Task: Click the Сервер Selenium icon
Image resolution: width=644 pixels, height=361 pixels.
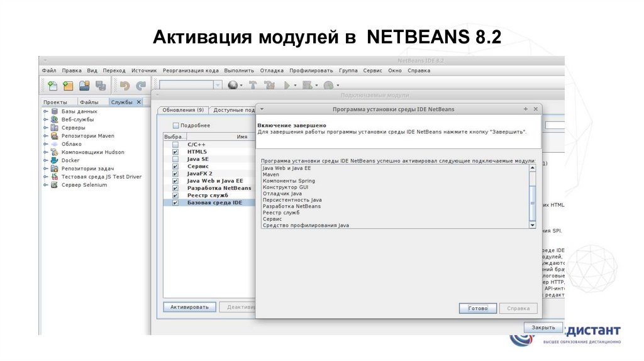Action: point(55,185)
